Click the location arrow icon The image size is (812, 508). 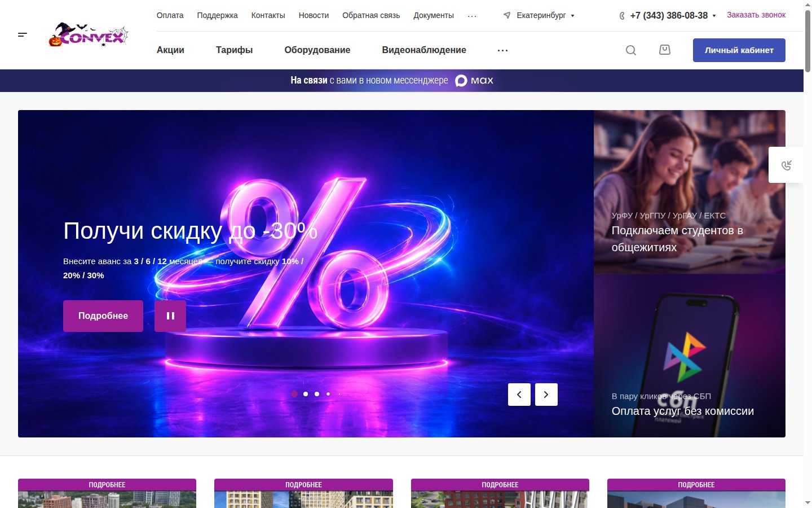pyautogui.click(x=507, y=15)
